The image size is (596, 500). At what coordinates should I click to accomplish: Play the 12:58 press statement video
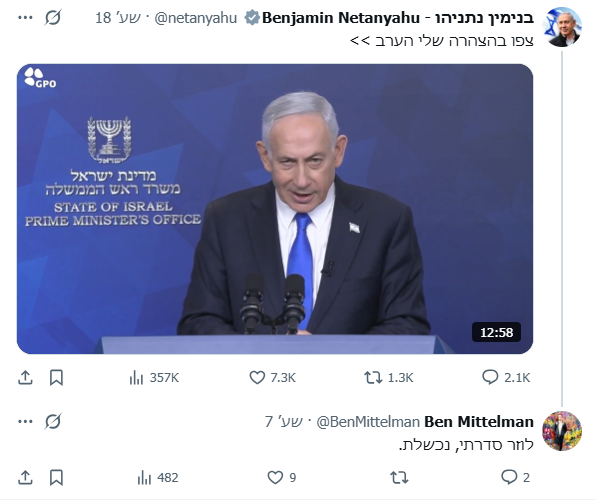pyautogui.click(x=275, y=209)
